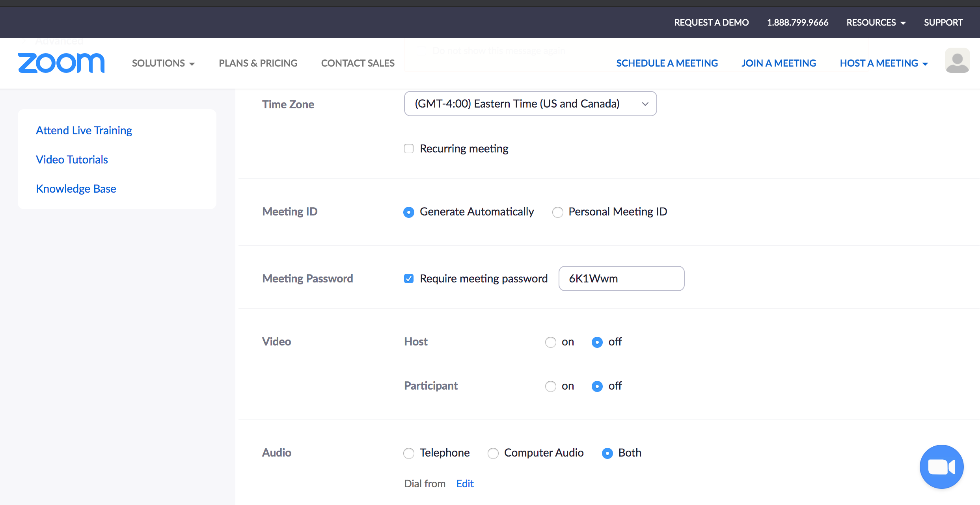The image size is (980, 505).
Task: Click the Host a Meeting dropdown arrow
Action: 926,63
